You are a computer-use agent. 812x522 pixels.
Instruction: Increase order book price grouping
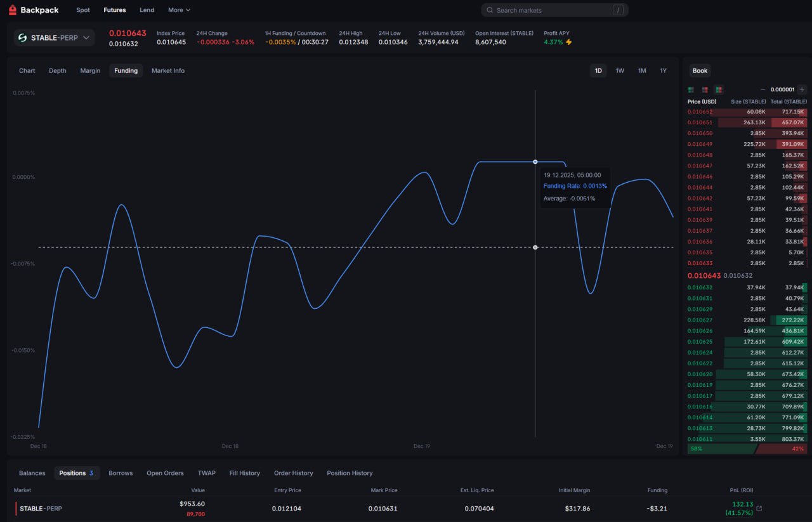[802, 89]
